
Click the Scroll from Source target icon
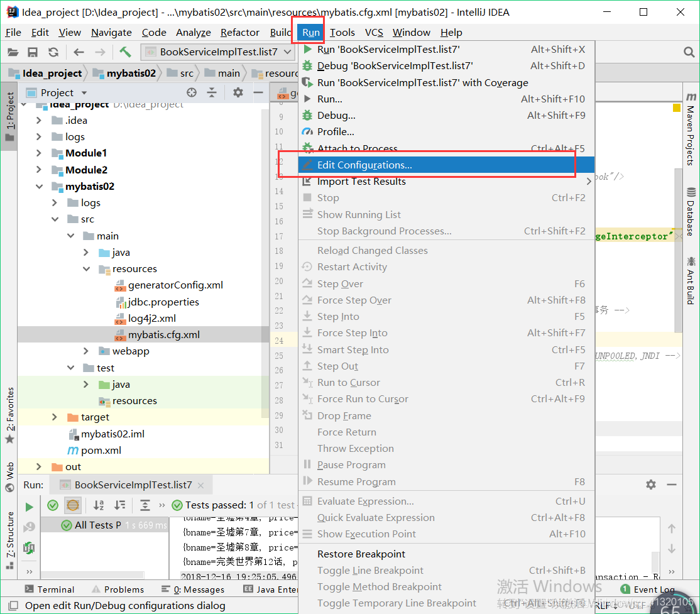[x=192, y=92]
